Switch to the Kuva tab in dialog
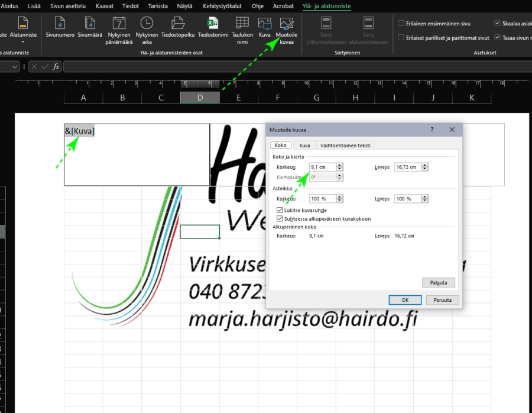 (x=304, y=145)
